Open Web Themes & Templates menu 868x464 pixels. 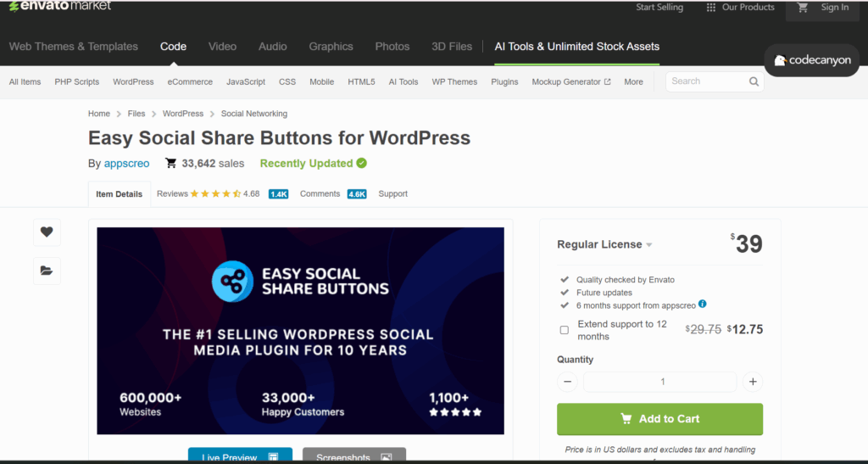74,47
